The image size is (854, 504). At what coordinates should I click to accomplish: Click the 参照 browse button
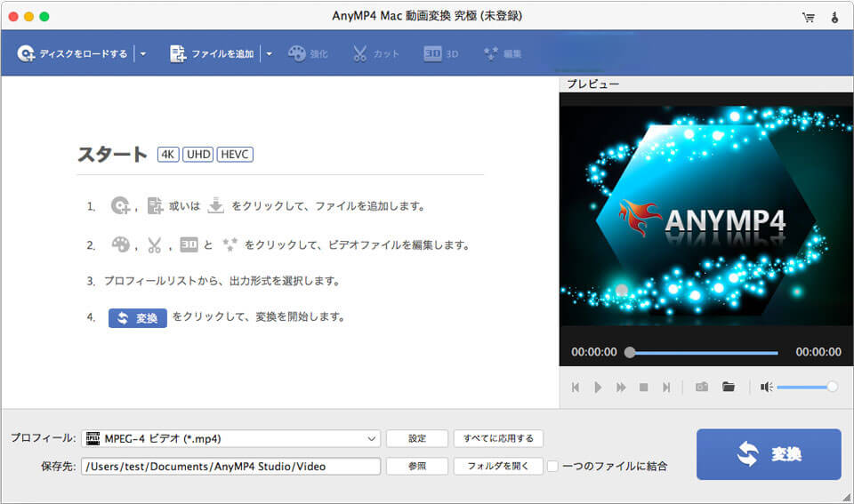[417, 467]
